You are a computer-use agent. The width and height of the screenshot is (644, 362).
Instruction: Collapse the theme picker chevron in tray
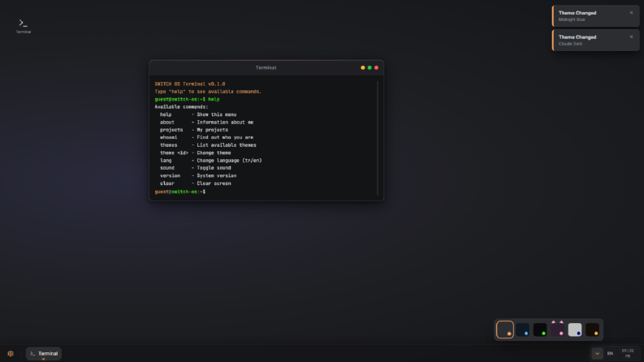[597, 353]
